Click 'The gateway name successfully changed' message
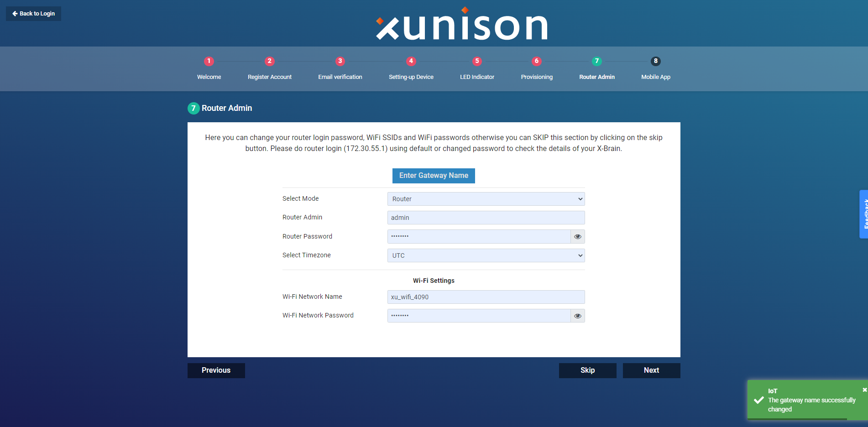868x427 pixels. tap(812, 405)
